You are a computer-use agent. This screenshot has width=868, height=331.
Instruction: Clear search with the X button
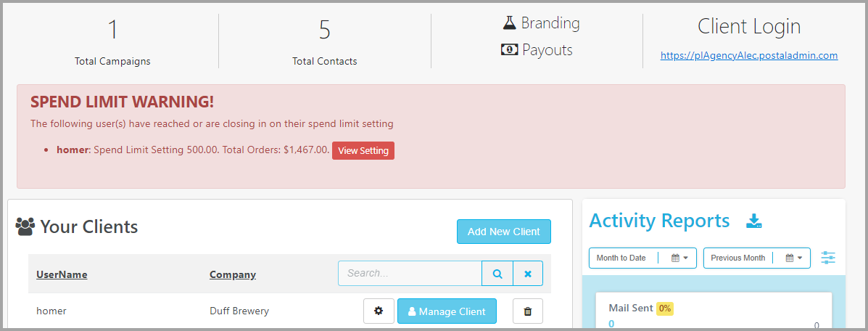point(528,274)
